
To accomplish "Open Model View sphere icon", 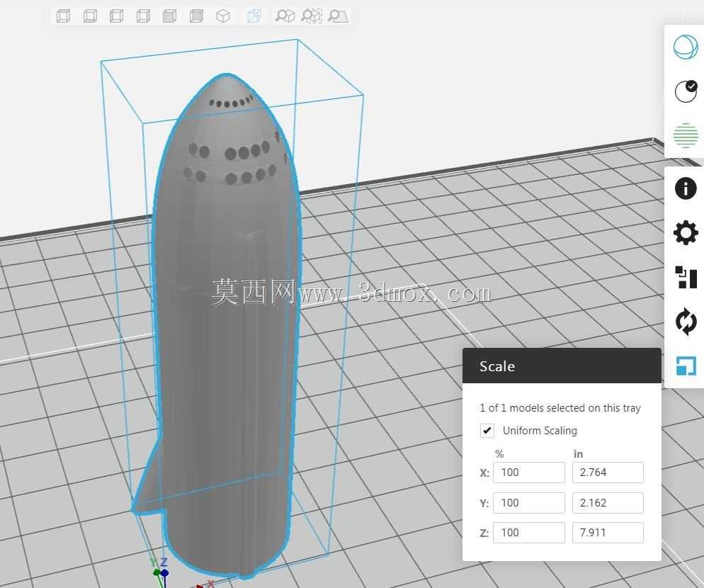I will (686, 47).
